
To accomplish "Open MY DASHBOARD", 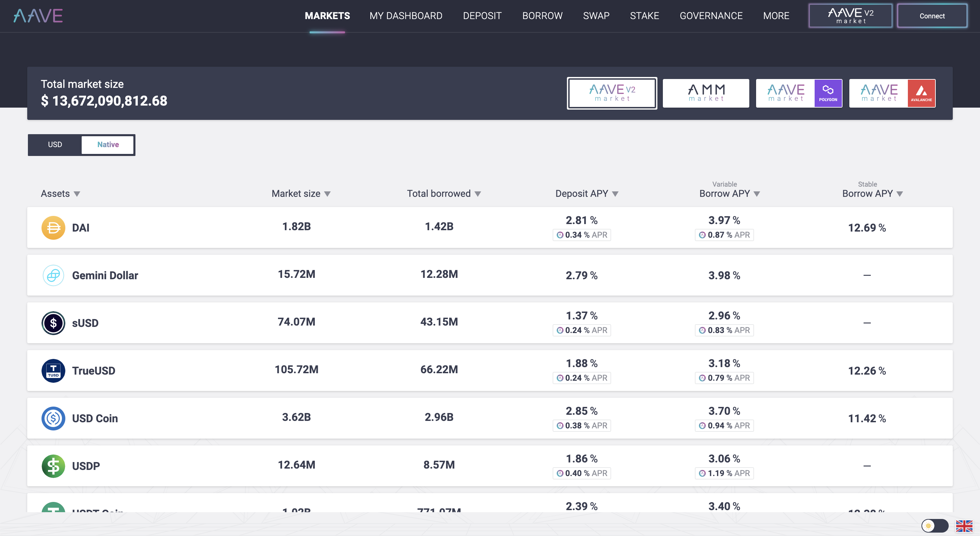I will click(406, 16).
